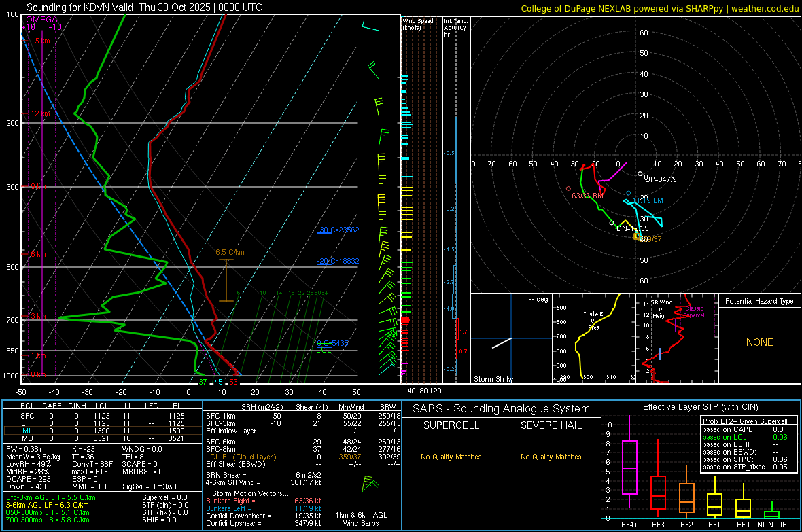Click the DCAPE = 295 value
802x532 pixels.
[28, 479]
